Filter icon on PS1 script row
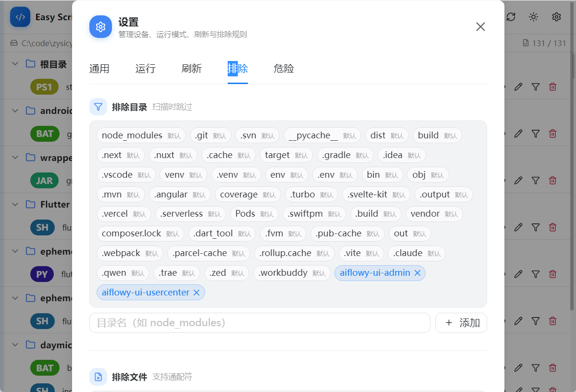 pyautogui.click(x=536, y=87)
